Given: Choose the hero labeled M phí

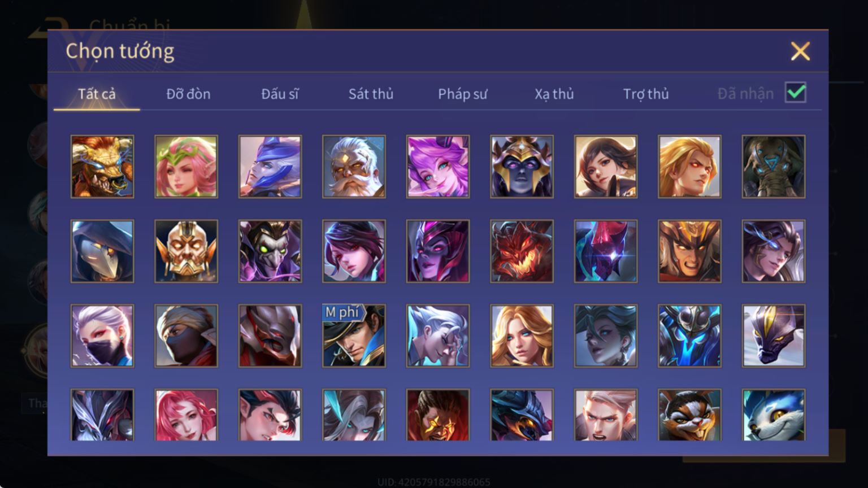Looking at the screenshot, I should click(354, 336).
